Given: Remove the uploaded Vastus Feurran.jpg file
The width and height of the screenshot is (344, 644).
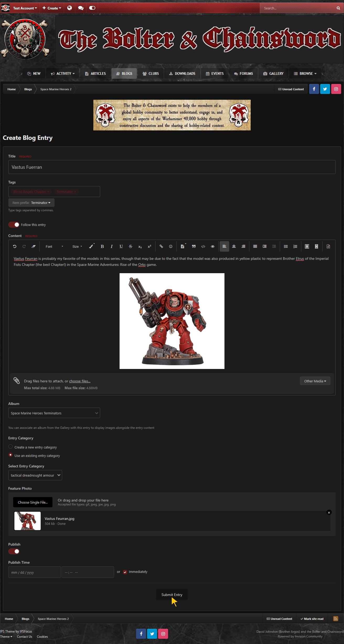Looking at the screenshot, I should pos(329,512).
